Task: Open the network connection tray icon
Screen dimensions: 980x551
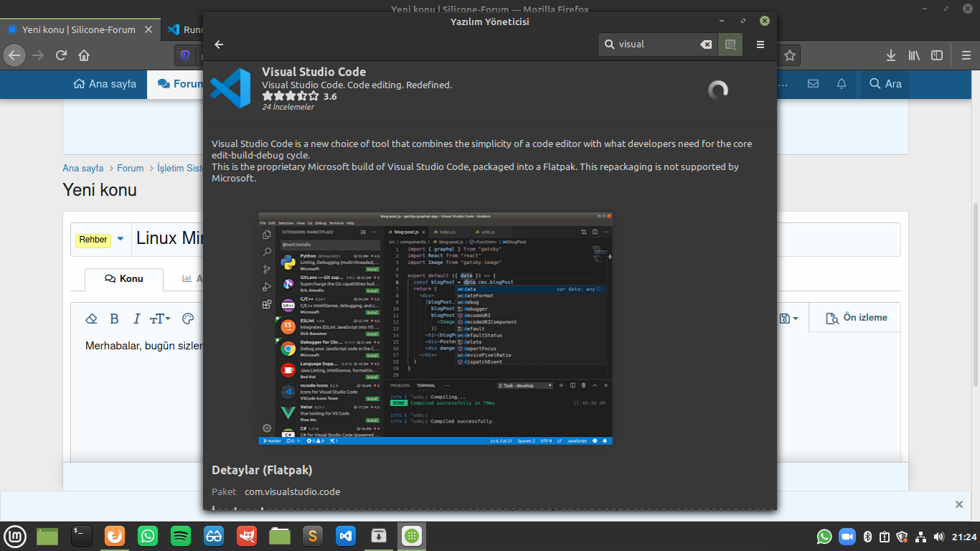Action: [920, 537]
